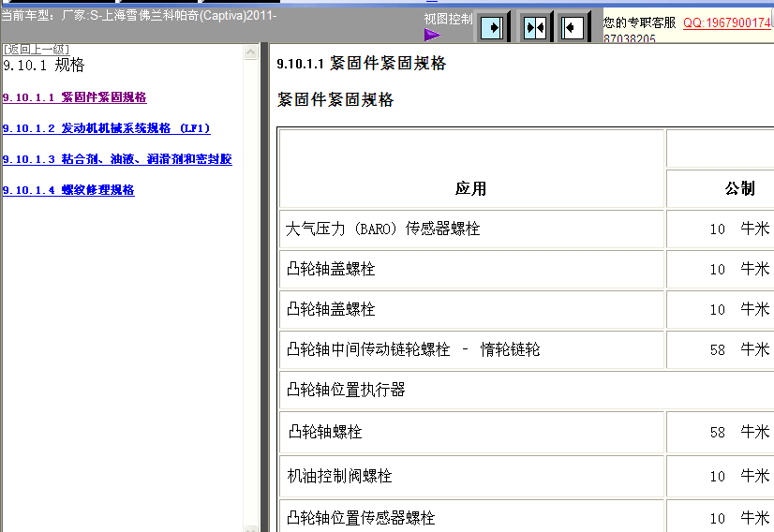This screenshot has height=532, width=774.
Task: Click the collapse-left view control icon
Action: 573,28
